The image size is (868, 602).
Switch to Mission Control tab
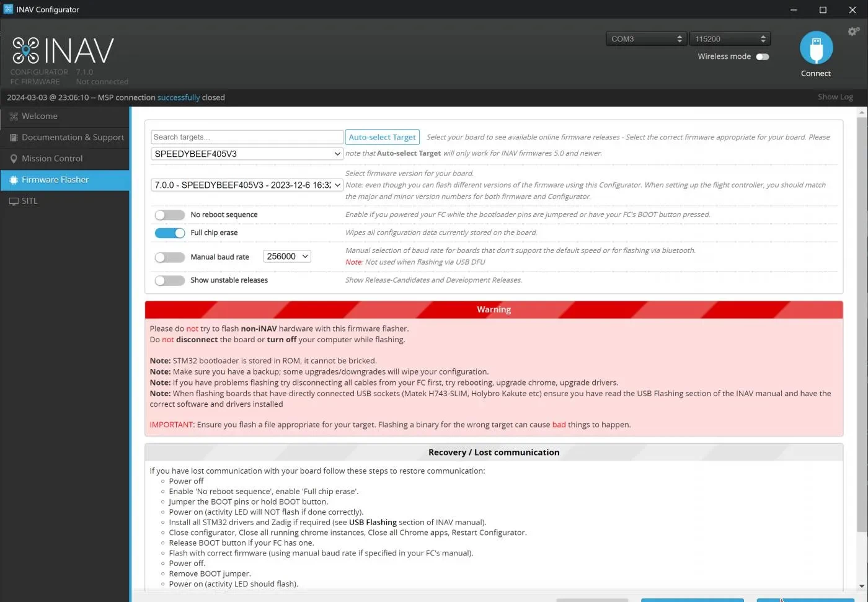[x=64, y=159]
